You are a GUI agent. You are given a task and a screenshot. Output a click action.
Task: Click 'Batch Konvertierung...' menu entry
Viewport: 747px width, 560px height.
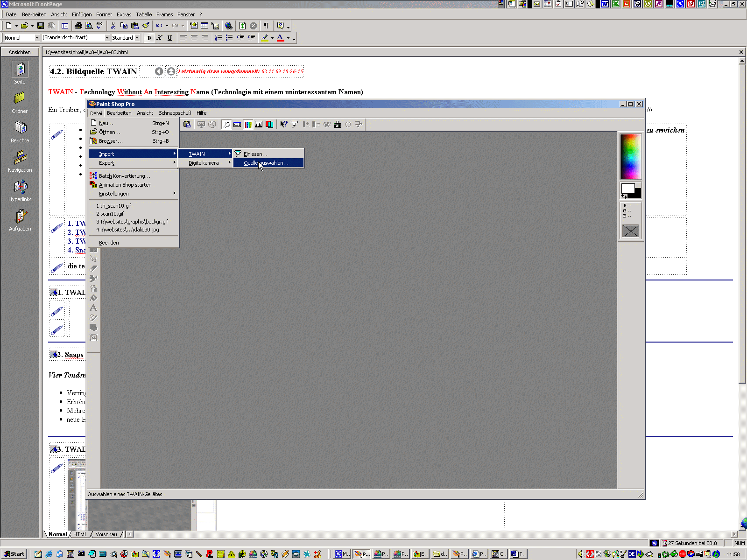pyautogui.click(x=133, y=176)
